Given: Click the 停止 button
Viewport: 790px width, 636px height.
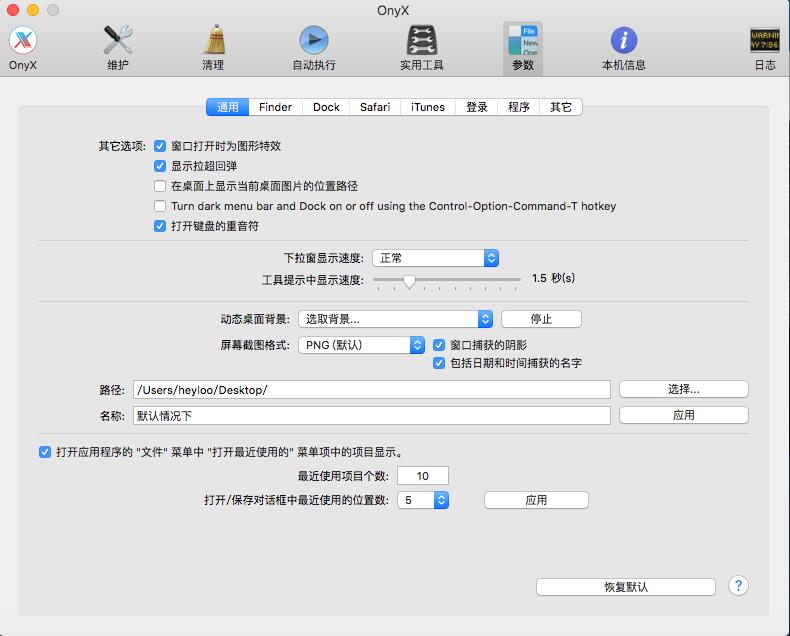Looking at the screenshot, I should pyautogui.click(x=541, y=319).
